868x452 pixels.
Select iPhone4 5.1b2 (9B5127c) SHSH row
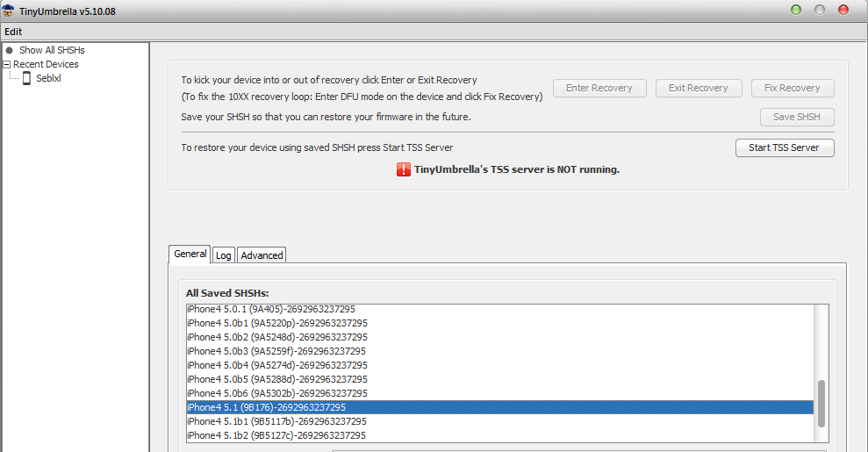pyautogui.click(x=500, y=435)
